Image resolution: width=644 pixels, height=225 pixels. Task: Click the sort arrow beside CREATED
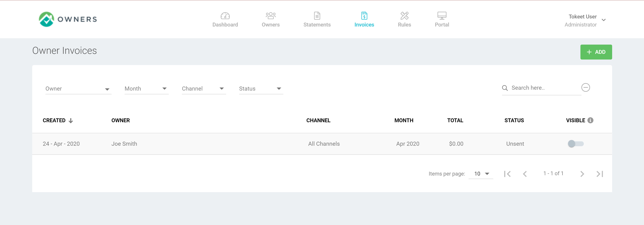tap(71, 121)
